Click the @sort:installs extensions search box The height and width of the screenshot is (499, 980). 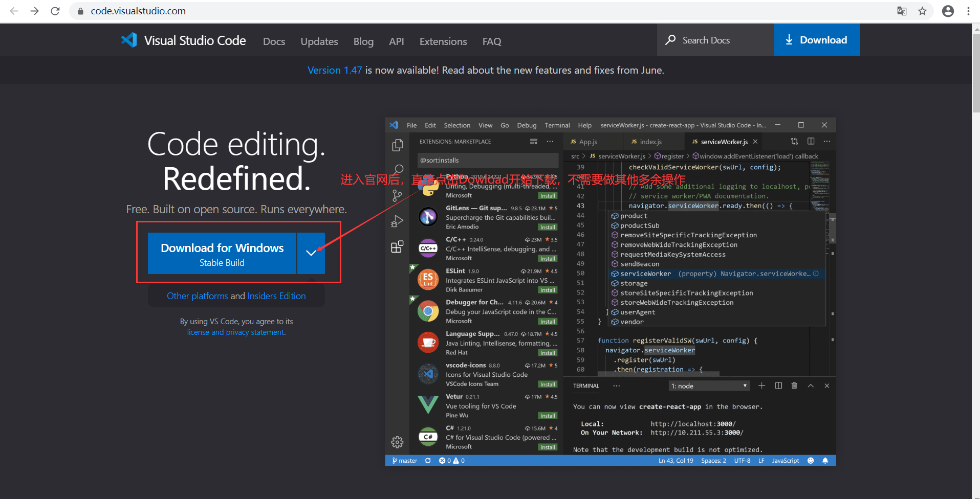click(x=488, y=161)
